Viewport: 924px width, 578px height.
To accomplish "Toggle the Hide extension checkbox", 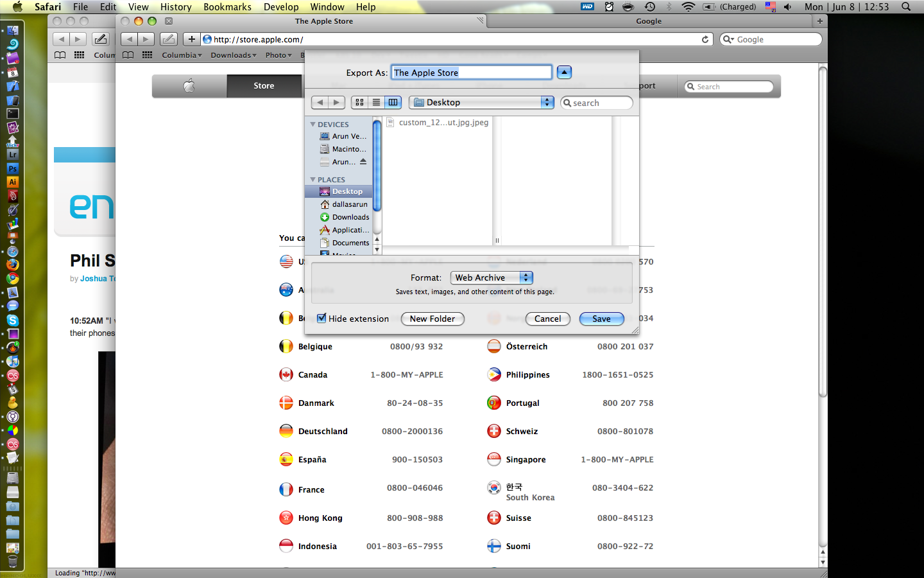I will (321, 318).
